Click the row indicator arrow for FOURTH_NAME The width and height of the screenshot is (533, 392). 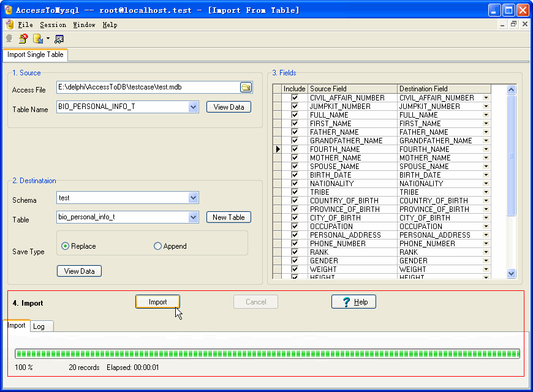tap(278, 149)
